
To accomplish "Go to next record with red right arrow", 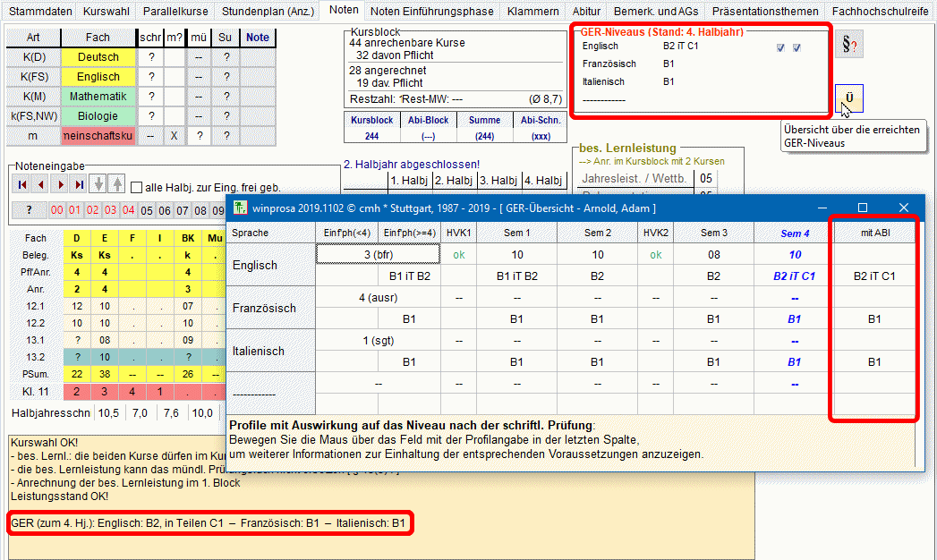I will click(61, 185).
